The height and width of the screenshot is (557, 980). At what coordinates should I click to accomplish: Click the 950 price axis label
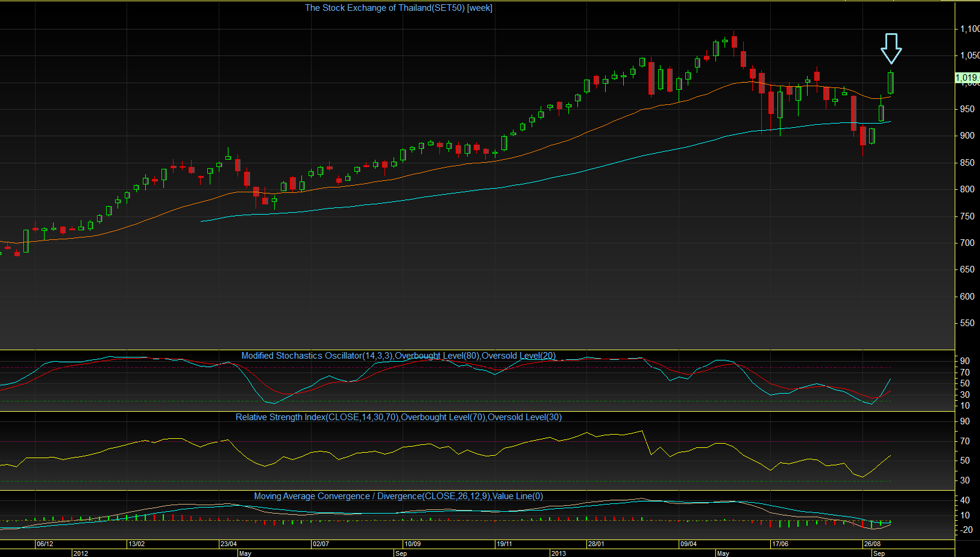pyautogui.click(x=967, y=109)
